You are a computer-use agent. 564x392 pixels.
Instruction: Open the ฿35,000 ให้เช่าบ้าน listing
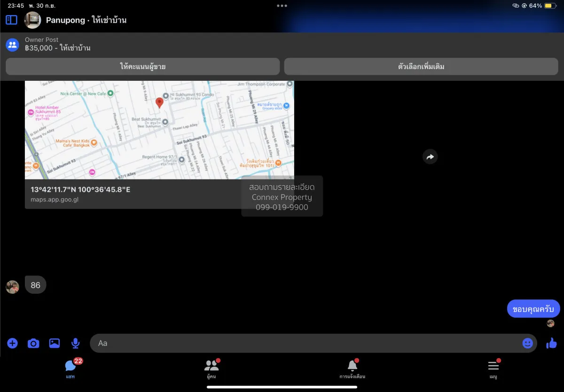click(58, 48)
